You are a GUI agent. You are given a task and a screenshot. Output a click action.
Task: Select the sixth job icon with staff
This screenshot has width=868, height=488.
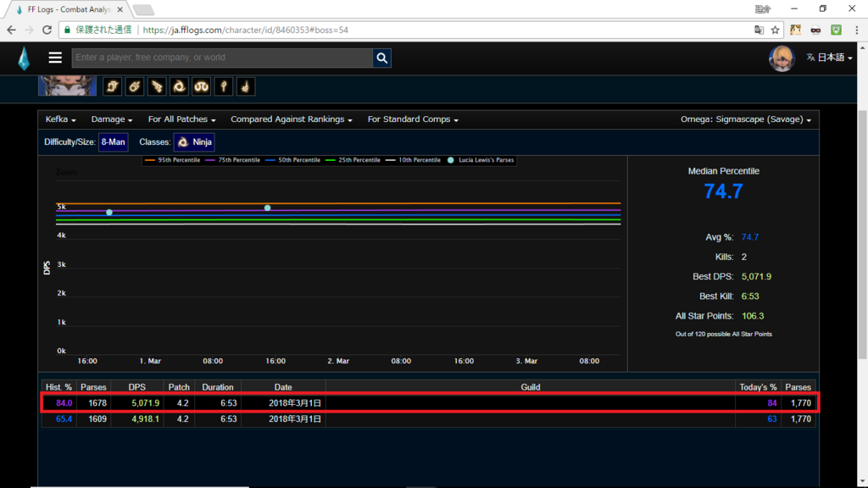(223, 86)
